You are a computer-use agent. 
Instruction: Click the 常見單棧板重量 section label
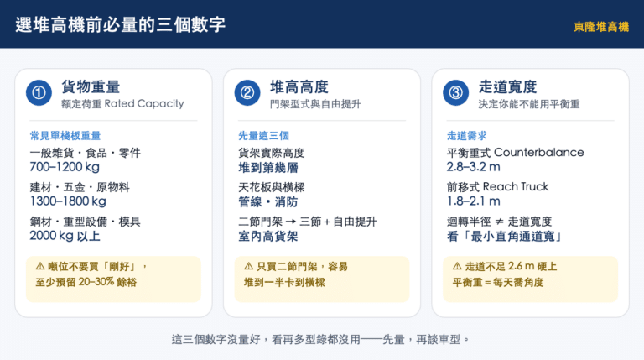click(x=65, y=136)
